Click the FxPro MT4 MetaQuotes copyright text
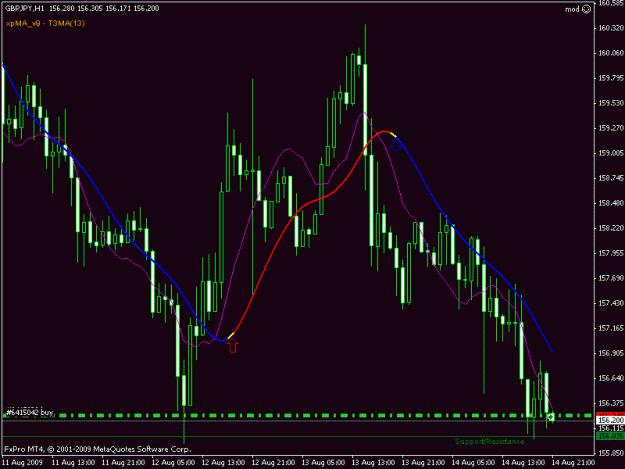Viewport: 625px width, 469px height. 98,449
